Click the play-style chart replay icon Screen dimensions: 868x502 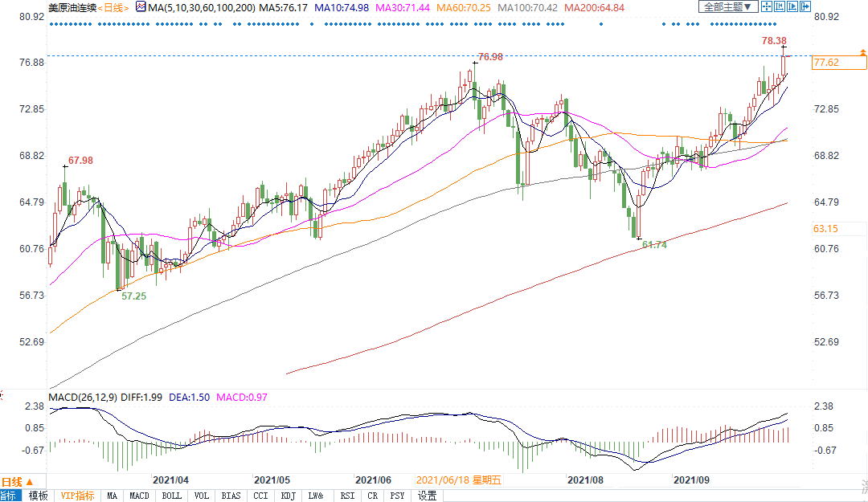(794, 7)
